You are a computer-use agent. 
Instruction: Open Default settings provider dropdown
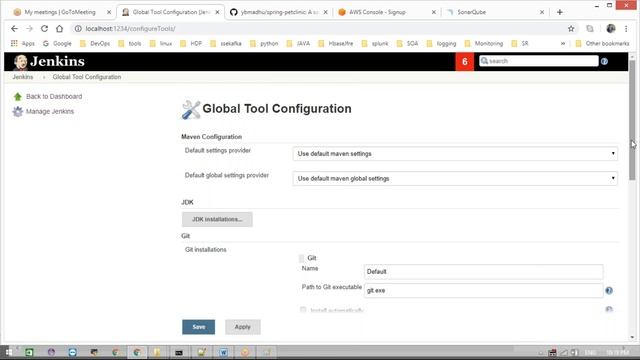(x=455, y=154)
